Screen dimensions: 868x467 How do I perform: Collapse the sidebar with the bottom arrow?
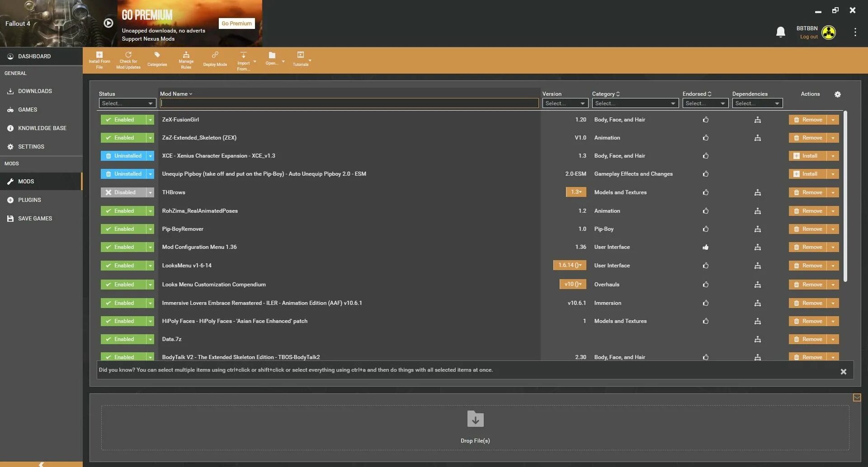41,464
